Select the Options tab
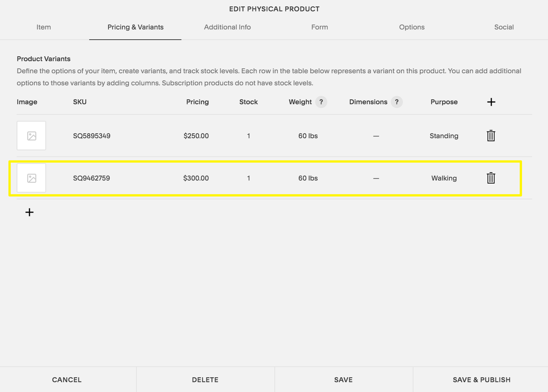The width and height of the screenshot is (548, 392). point(412,27)
